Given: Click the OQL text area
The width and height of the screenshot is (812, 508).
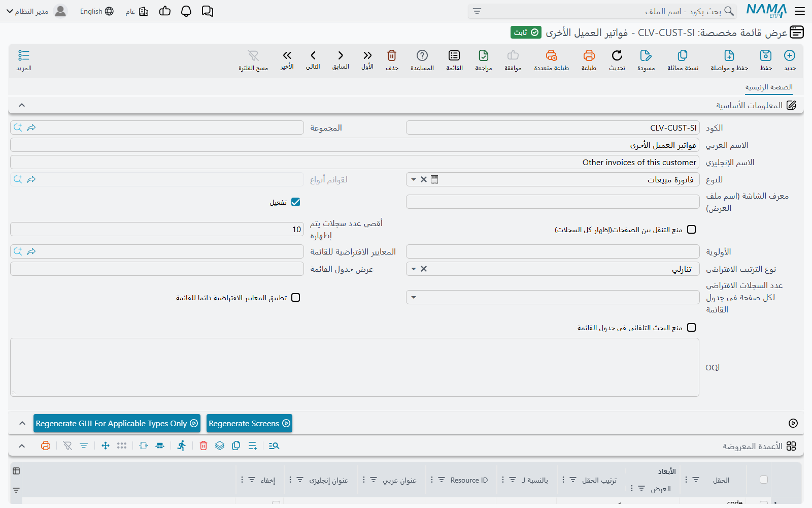Looking at the screenshot, I should pyautogui.click(x=355, y=367).
